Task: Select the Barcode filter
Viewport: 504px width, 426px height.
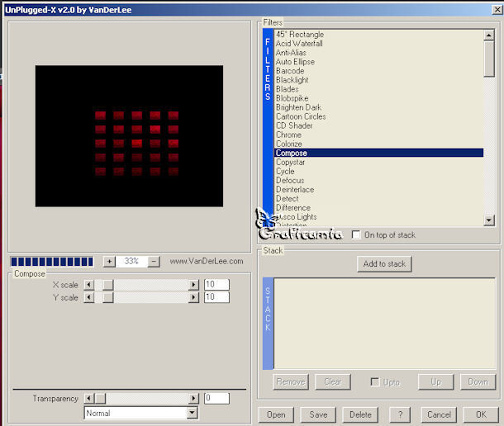Action: (378, 71)
